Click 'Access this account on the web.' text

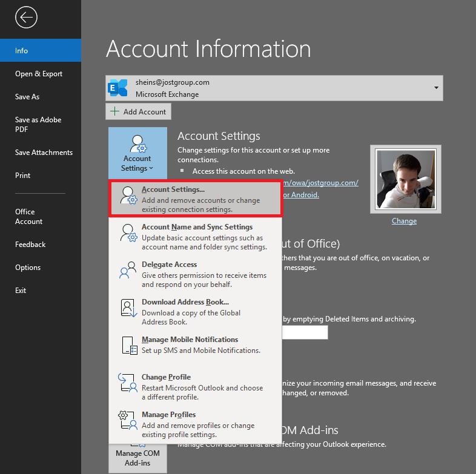tap(243, 171)
